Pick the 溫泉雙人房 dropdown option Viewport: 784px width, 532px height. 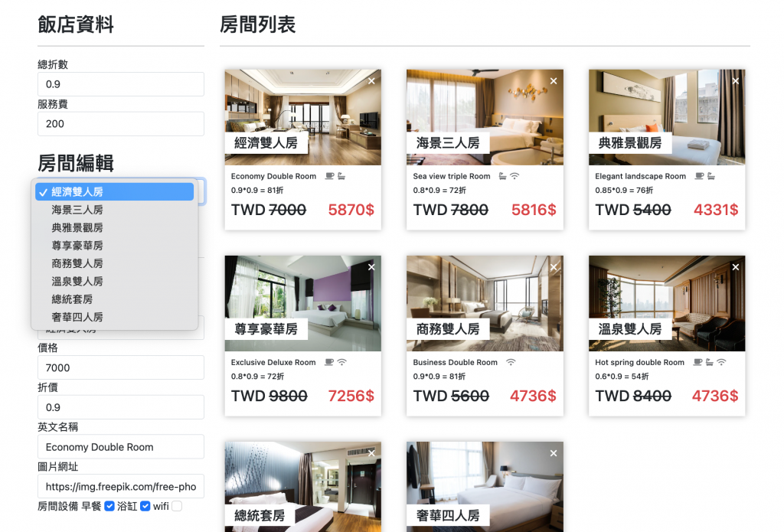coord(115,282)
